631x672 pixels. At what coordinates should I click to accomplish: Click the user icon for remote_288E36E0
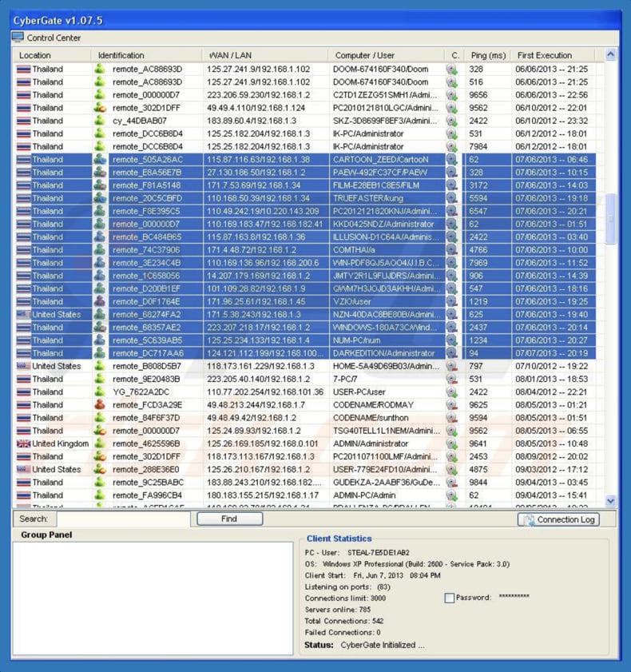point(100,469)
